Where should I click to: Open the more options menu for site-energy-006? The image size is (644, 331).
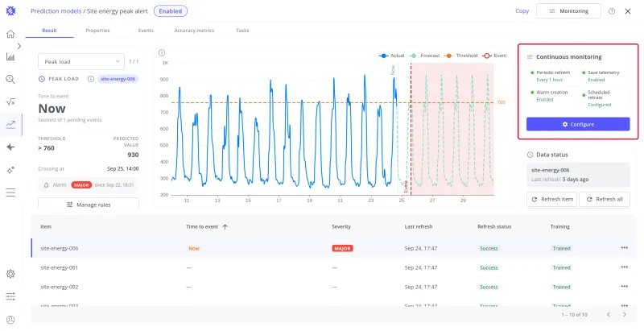pyautogui.click(x=625, y=248)
